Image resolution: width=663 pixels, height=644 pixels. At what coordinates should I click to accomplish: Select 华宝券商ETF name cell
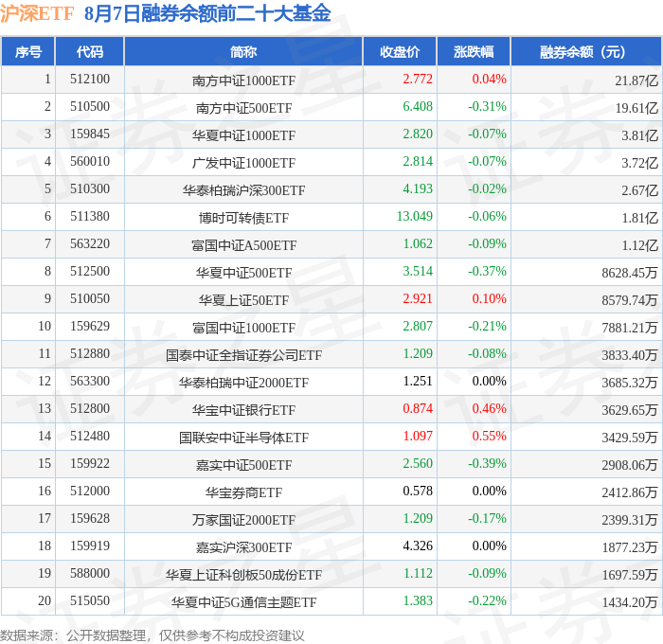(x=243, y=492)
